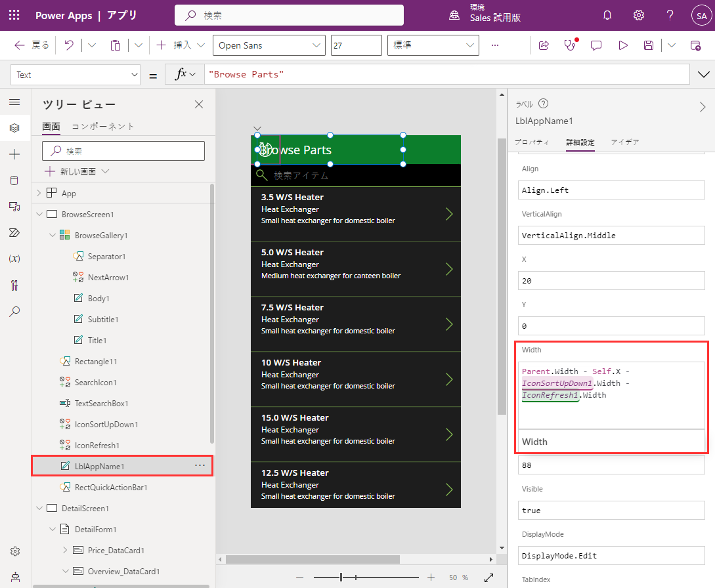Switch to アイデア tab
This screenshot has width=715, height=588.
pyautogui.click(x=624, y=142)
